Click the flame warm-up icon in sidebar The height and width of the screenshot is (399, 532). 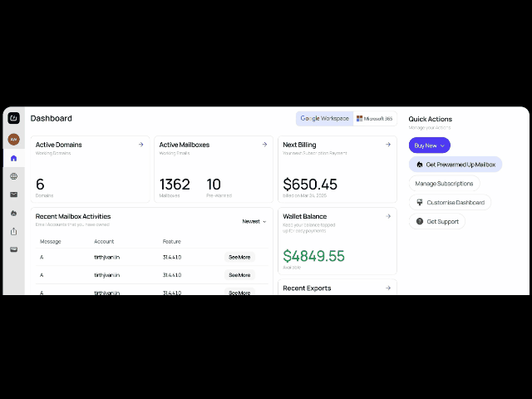pyautogui.click(x=13, y=213)
